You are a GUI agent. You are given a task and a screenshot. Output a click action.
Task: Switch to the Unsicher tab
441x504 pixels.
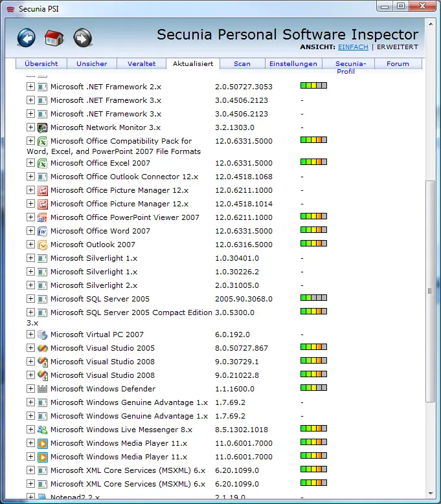click(92, 63)
